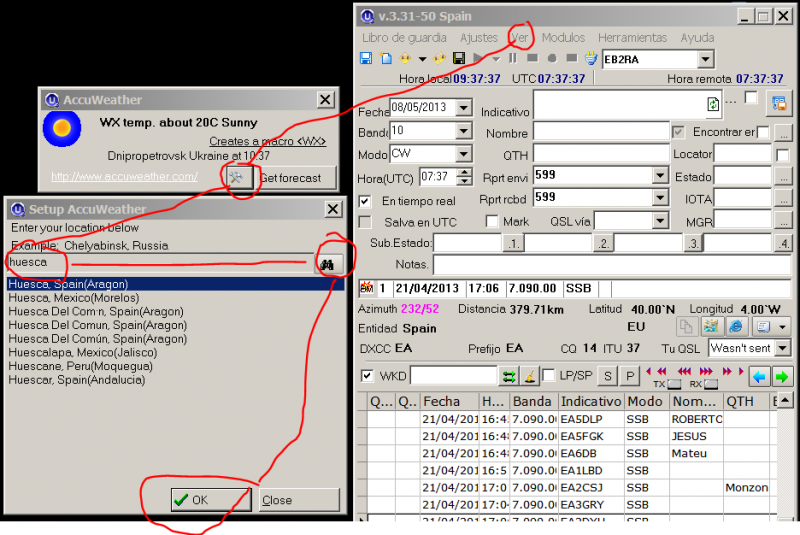Image resolution: width=800 pixels, height=535 pixels.
Task: Open the Ver menu
Action: tap(520, 38)
